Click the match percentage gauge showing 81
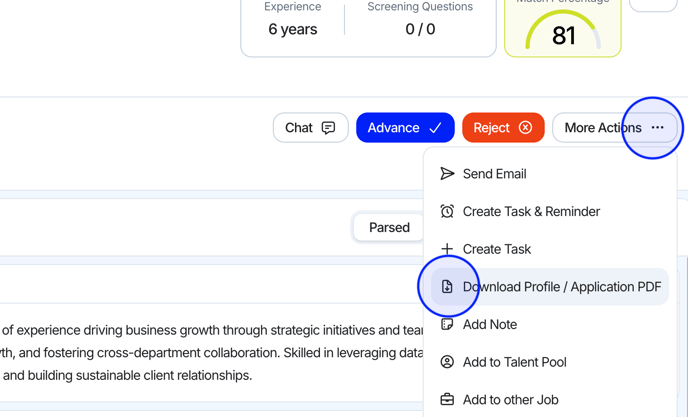The image size is (688, 417). coord(563,30)
